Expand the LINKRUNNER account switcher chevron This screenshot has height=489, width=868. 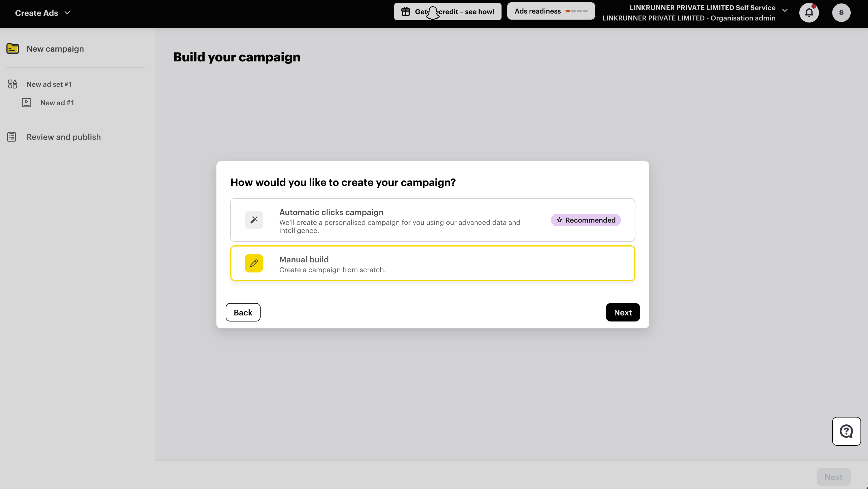point(785,10)
